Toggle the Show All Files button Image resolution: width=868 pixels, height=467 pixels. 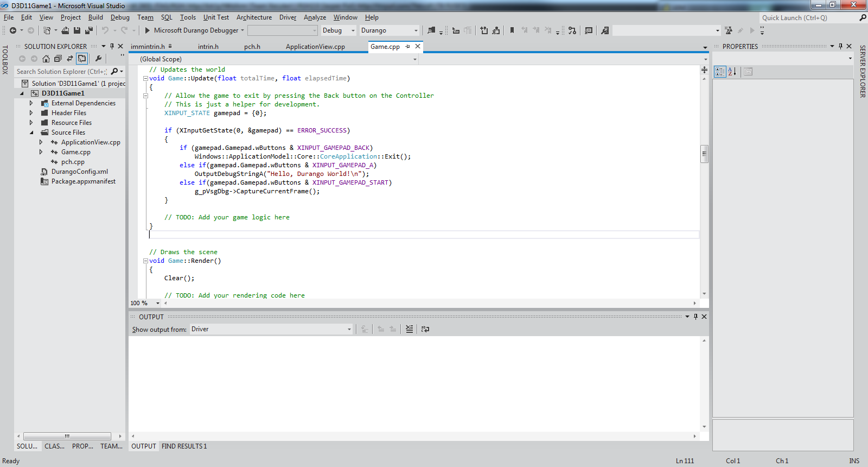[82, 59]
